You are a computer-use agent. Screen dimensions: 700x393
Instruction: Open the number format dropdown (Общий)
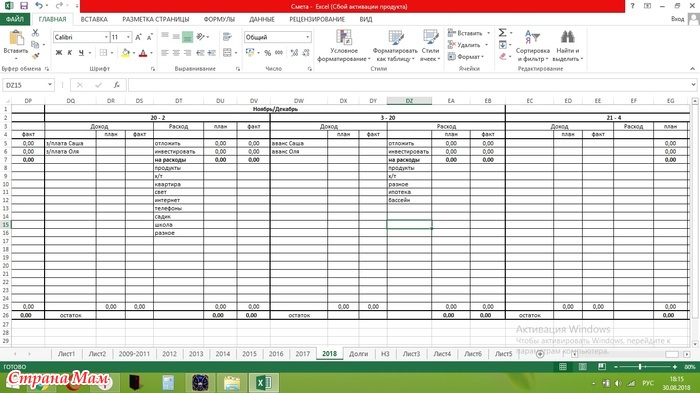click(x=308, y=37)
